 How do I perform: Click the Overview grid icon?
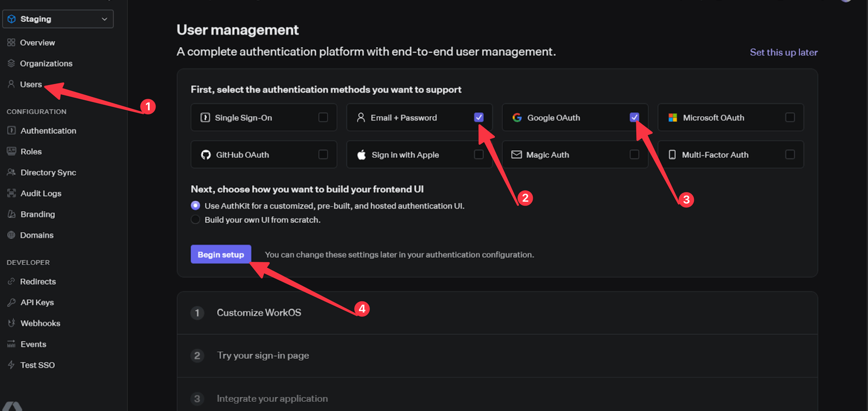11,42
